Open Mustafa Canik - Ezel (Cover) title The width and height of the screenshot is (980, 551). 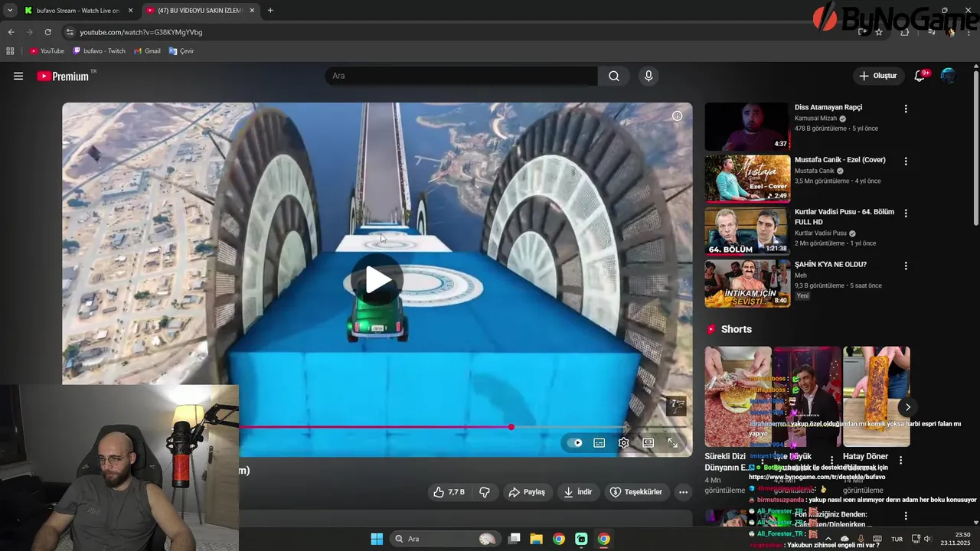840,160
